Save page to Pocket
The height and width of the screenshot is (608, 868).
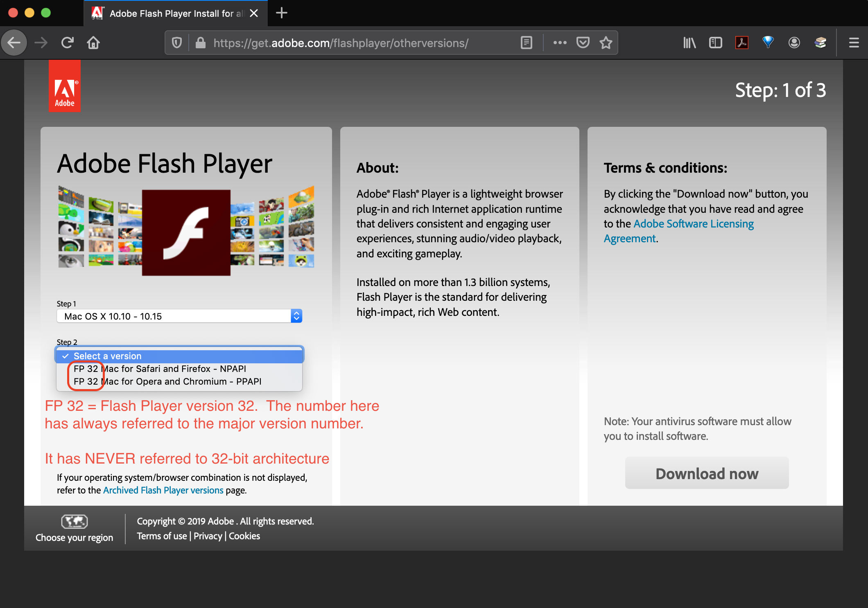pos(583,43)
